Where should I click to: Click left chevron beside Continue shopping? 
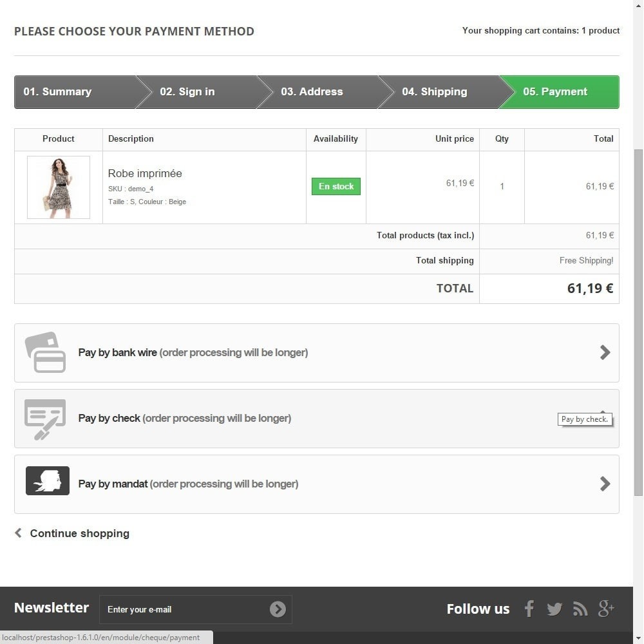18,533
